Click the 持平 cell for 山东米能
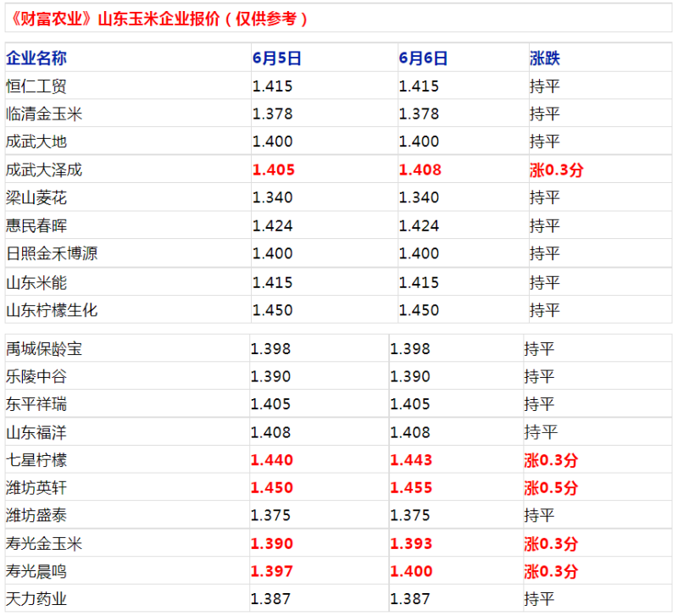The height and width of the screenshot is (616, 678). [x=545, y=283]
